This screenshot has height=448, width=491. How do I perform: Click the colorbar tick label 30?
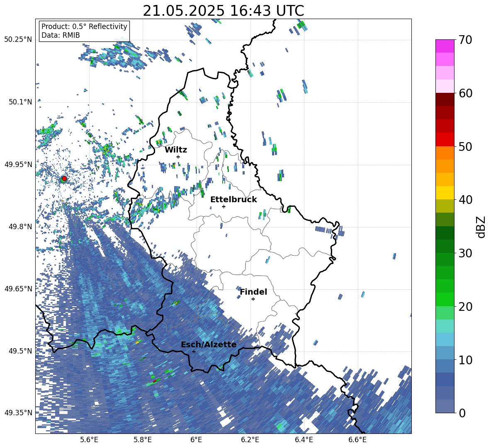465,253
